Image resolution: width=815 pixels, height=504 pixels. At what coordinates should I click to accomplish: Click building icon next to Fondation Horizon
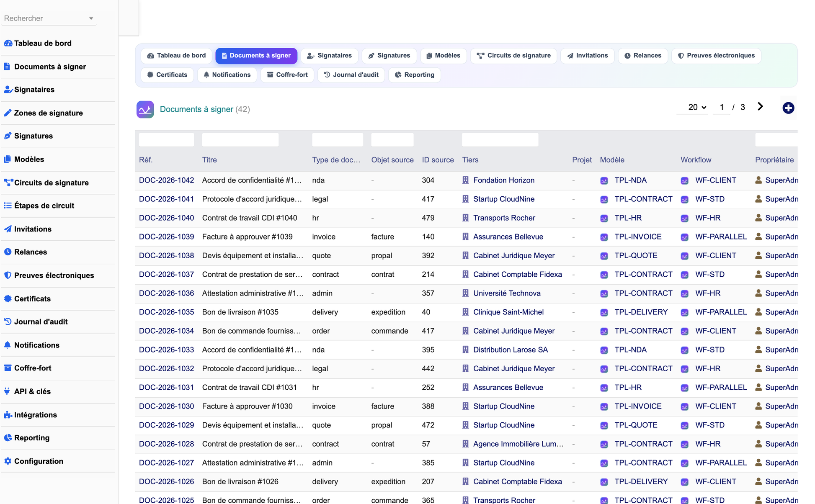465,180
